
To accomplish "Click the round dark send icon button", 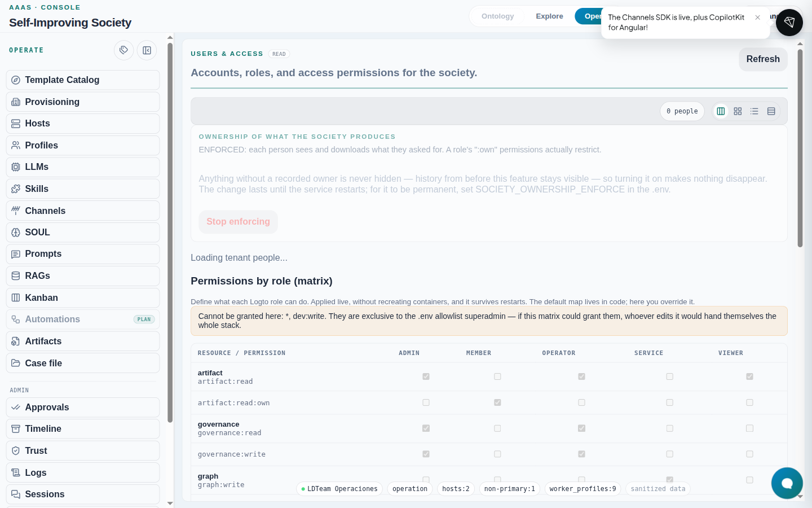I will click(789, 23).
